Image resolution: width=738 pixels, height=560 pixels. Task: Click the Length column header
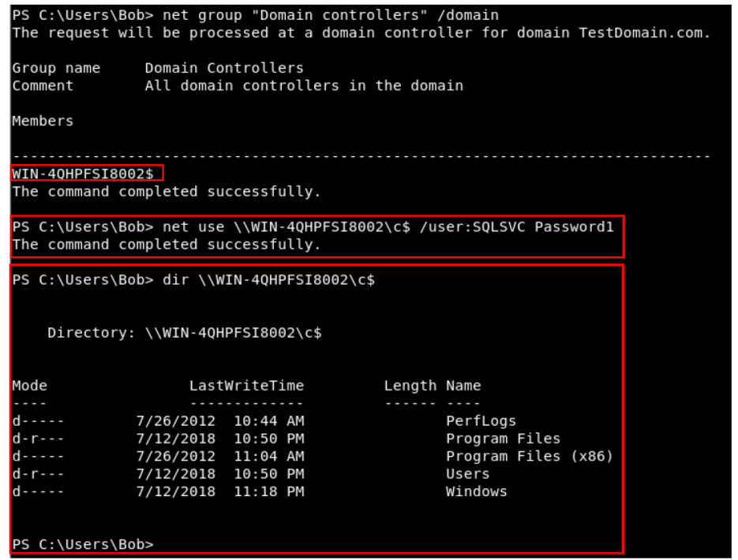[410, 386]
